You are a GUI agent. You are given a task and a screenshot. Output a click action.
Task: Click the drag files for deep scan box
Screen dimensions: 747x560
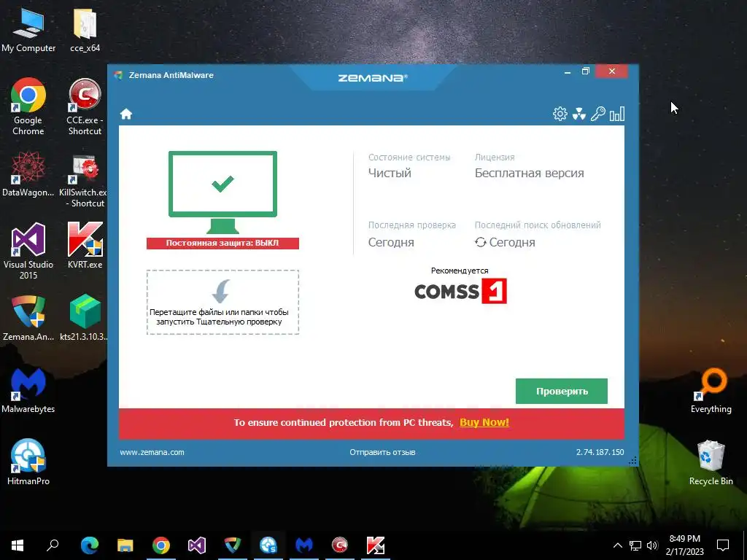coord(222,303)
